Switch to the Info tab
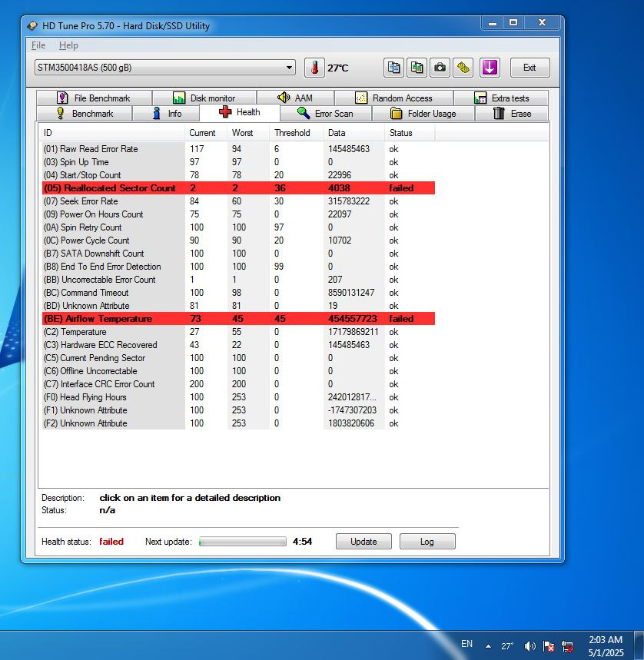Viewport: 644px width, 660px height. coord(166,114)
